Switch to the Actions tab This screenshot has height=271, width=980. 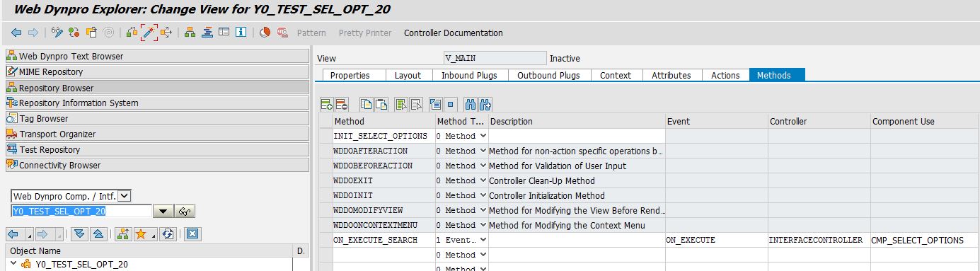(725, 75)
